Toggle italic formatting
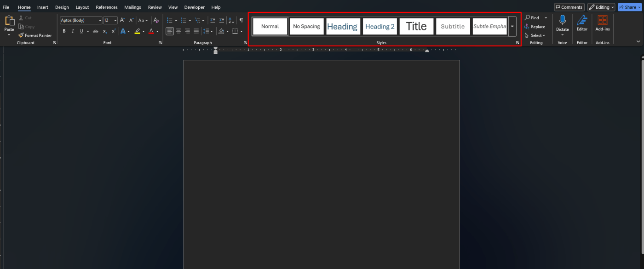This screenshot has height=269, width=644. [73, 31]
